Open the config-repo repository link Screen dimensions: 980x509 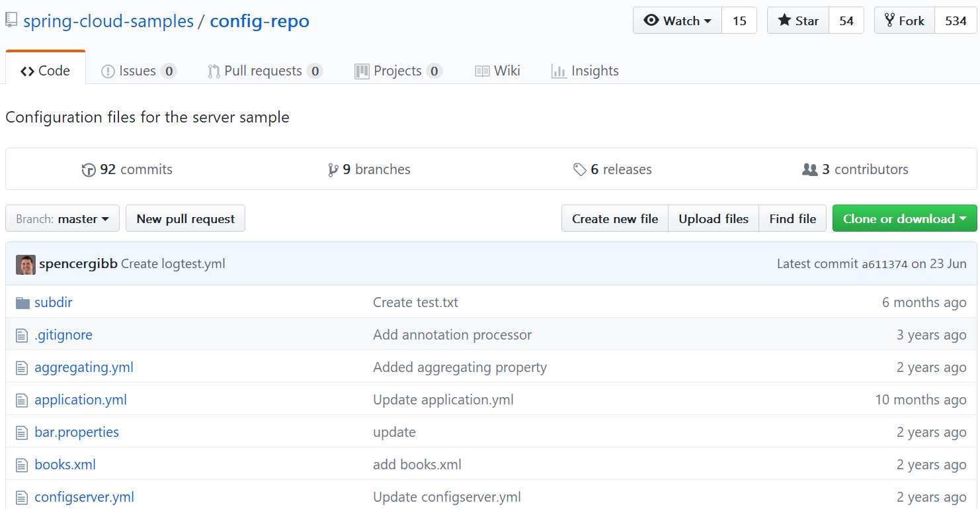click(x=259, y=21)
